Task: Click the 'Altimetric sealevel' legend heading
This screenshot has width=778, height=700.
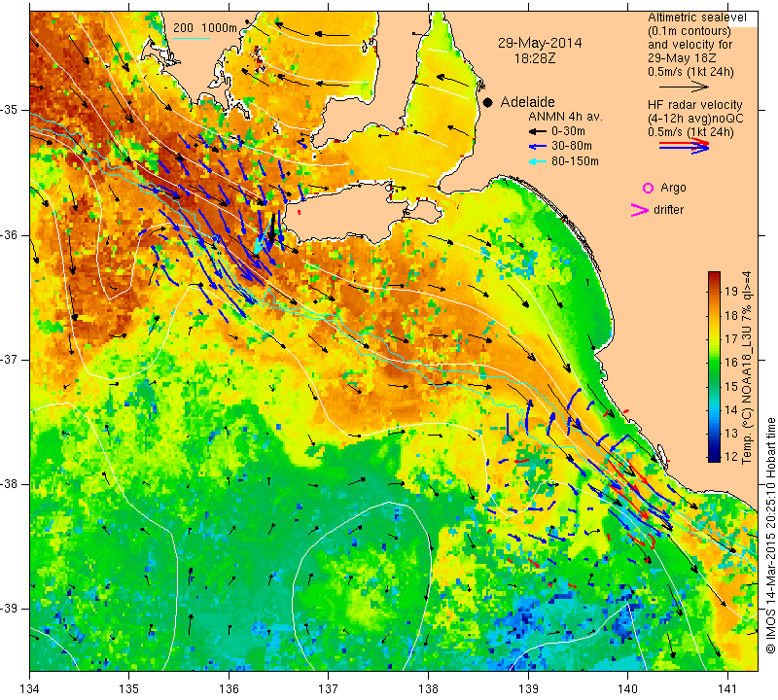Action: click(x=696, y=17)
